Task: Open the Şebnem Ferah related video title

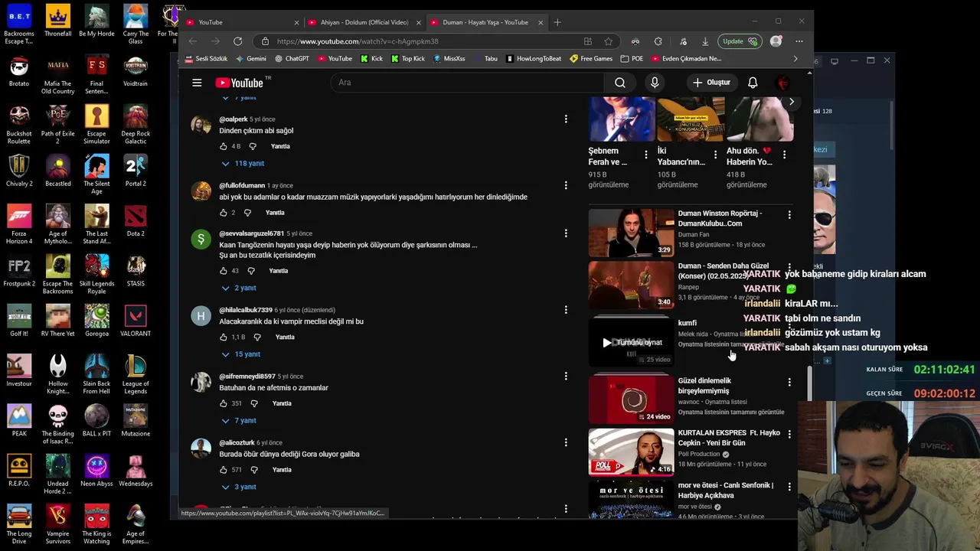Action: click(x=608, y=157)
